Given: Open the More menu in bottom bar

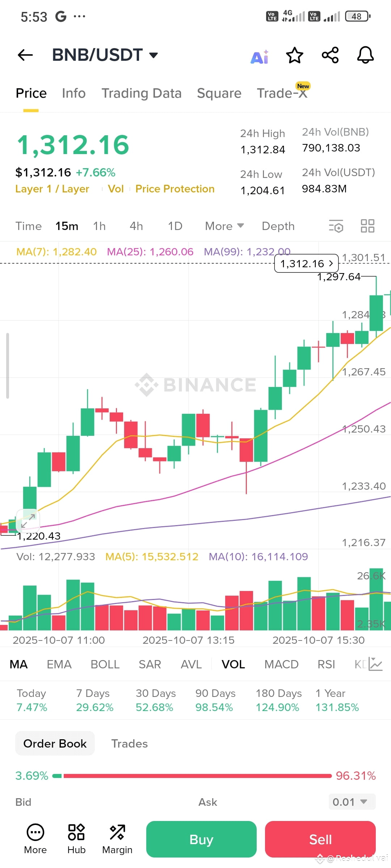Looking at the screenshot, I should pos(35,839).
